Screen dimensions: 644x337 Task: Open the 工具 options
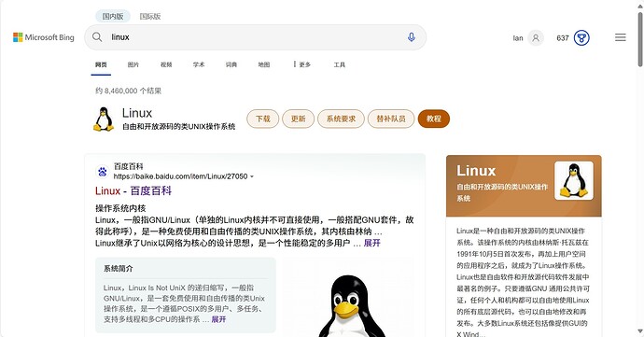pos(339,64)
